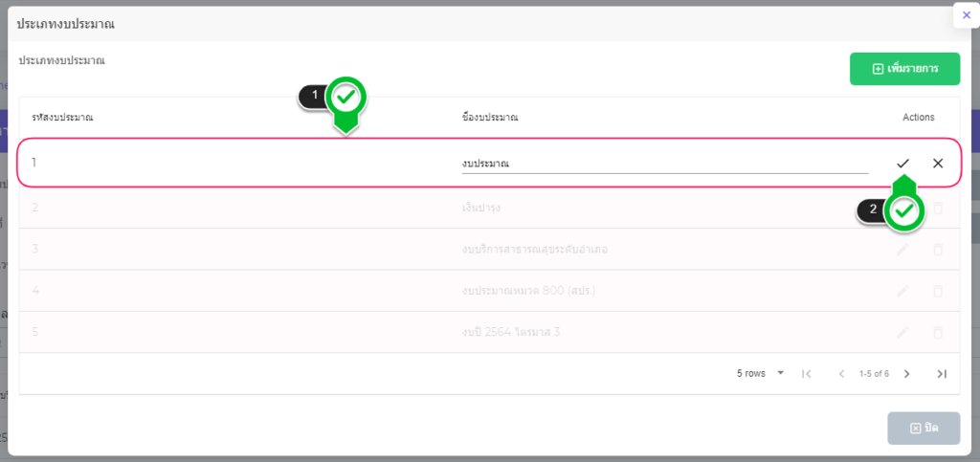Click the ชื่องบประมาณ column header

489,118
